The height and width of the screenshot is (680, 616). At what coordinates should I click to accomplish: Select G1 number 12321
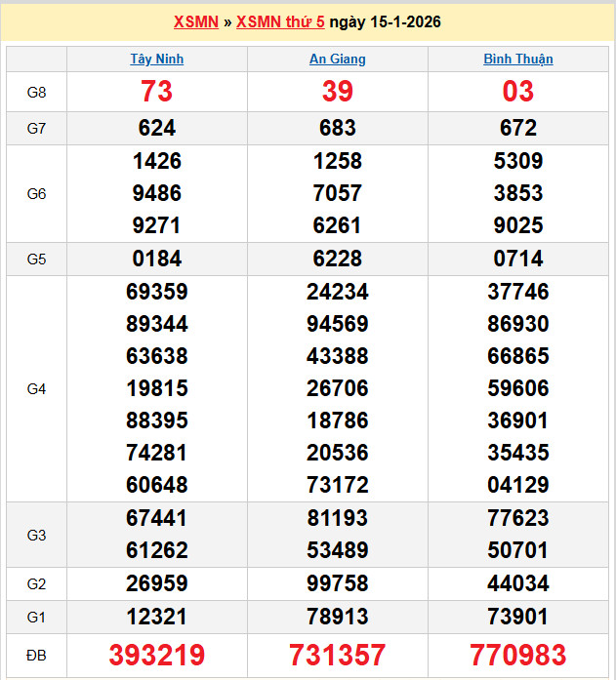(157, 616)
